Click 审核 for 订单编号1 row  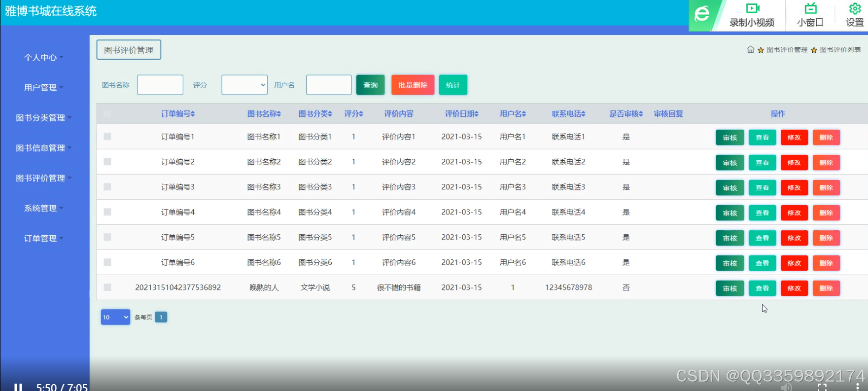click(x=730, y=138)
